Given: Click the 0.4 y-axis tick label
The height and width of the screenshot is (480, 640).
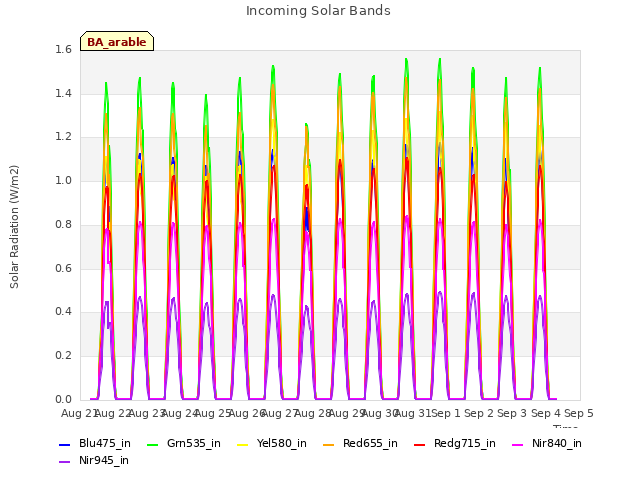Looking at the screenshot, I should click(x=63, y=312).
